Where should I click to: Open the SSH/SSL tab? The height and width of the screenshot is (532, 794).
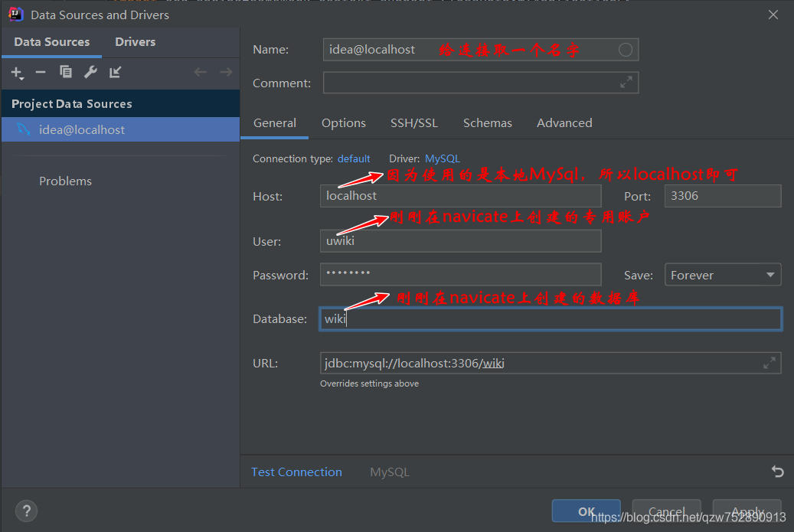413,123
